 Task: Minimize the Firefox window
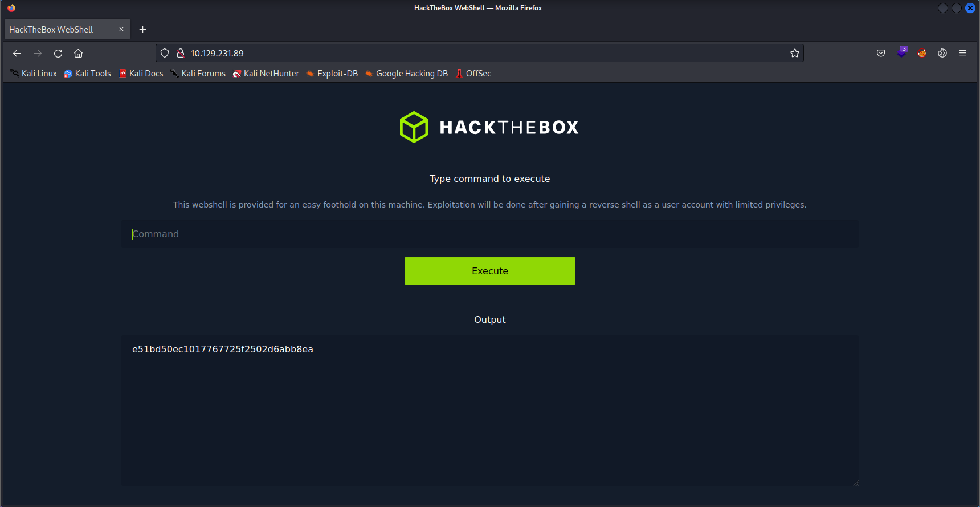pos(943,8)
